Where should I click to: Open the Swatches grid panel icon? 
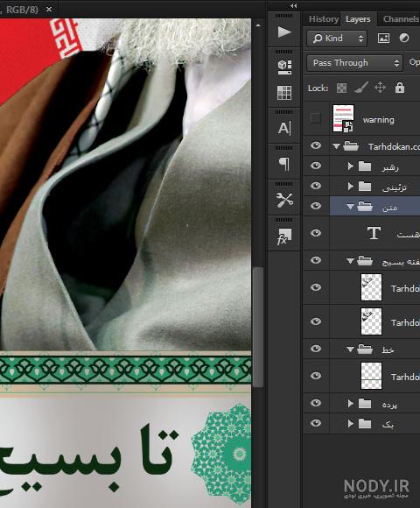coord(284,93)
